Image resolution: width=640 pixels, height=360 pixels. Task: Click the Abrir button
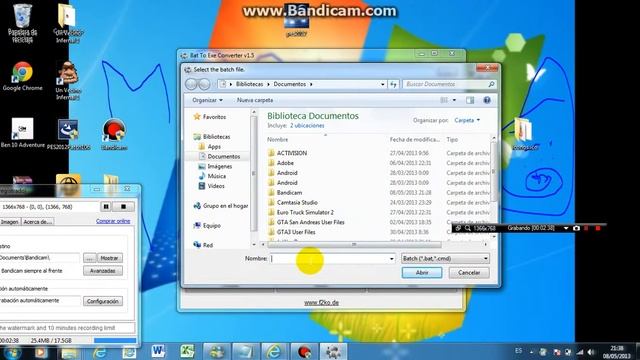point(422,272)
